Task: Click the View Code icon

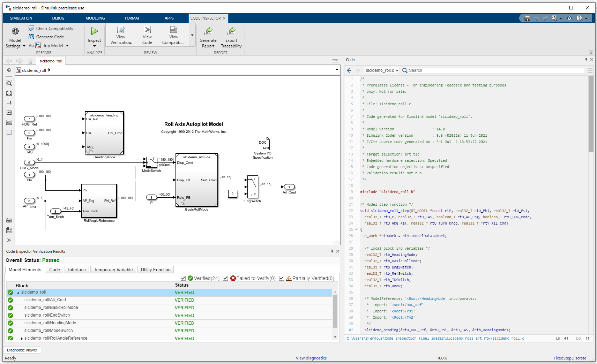Action: click(x=147, y=30)
